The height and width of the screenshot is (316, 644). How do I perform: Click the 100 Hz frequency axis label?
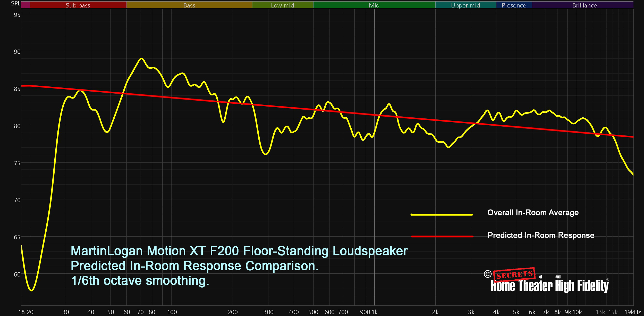pos(172,312)
